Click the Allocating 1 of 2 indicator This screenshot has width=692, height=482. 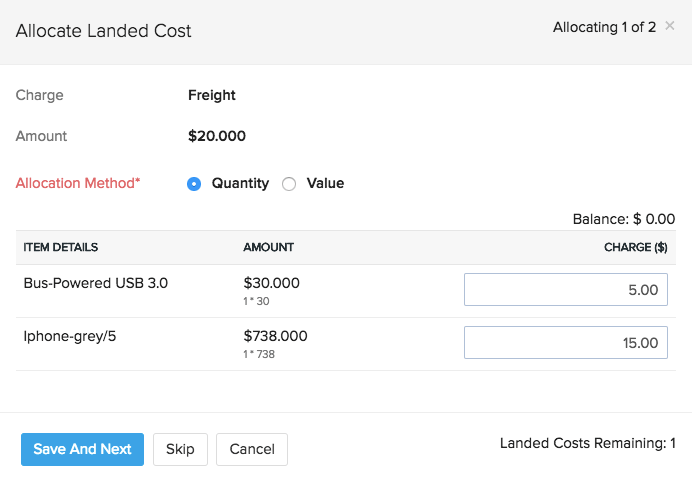(x=604, y=27)
